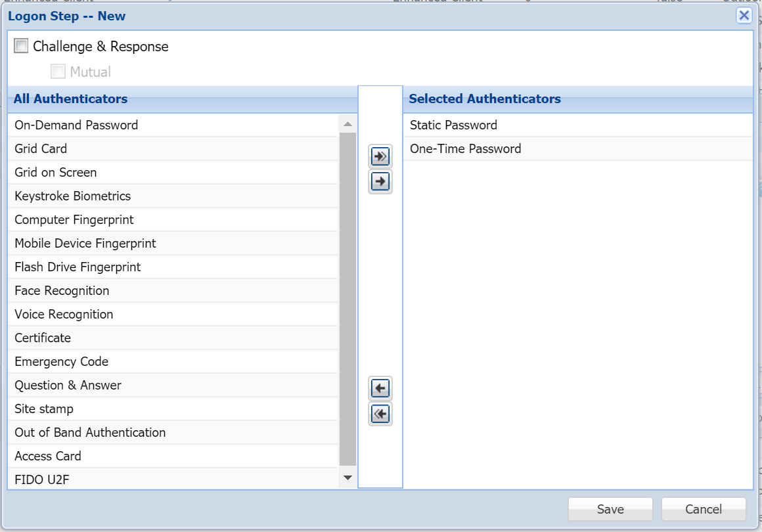
Task: Choose Keystroke Biometrics in the list
Action: click(72, 196)
